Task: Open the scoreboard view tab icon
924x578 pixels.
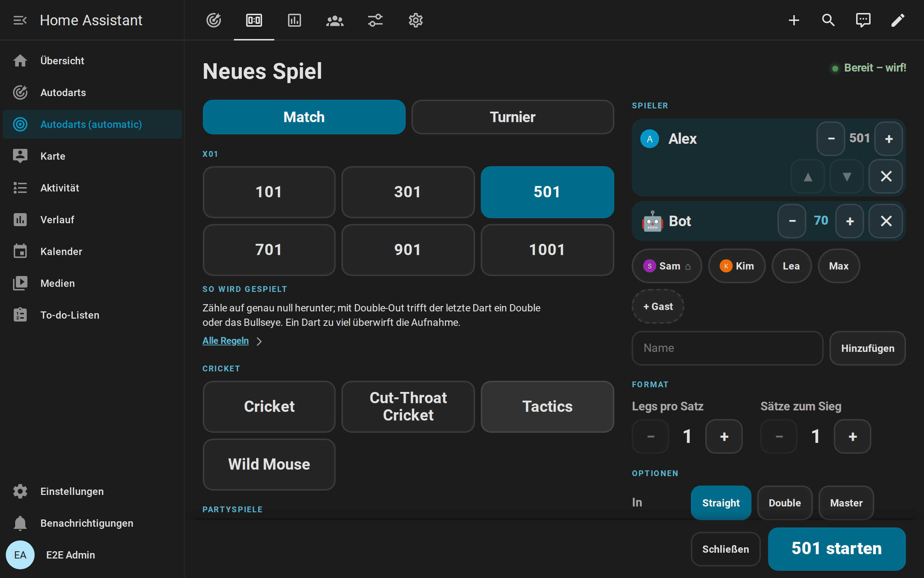Action: [254, 20]
